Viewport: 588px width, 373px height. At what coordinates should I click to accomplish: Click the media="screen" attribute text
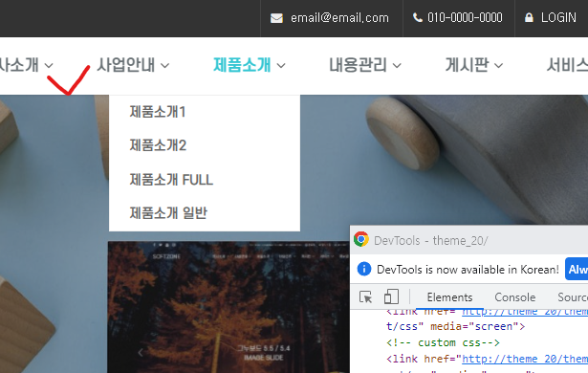(474, 326)
